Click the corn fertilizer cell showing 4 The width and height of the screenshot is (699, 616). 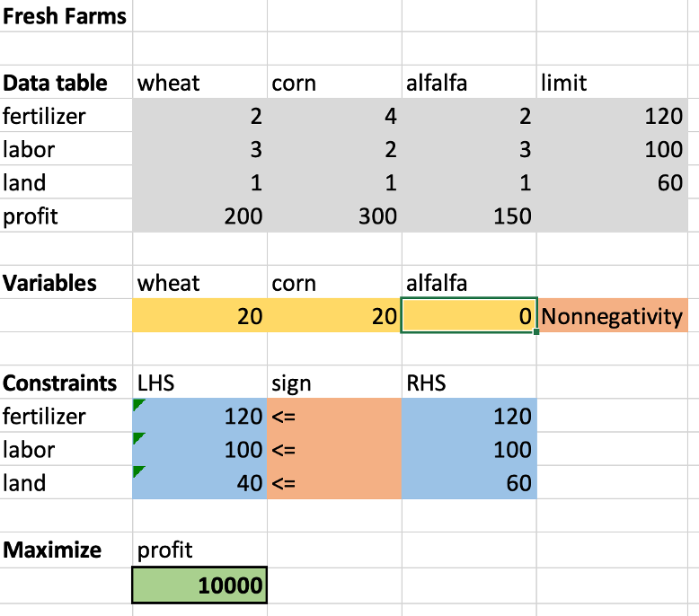pyautogui.click(x=333, y=116)
